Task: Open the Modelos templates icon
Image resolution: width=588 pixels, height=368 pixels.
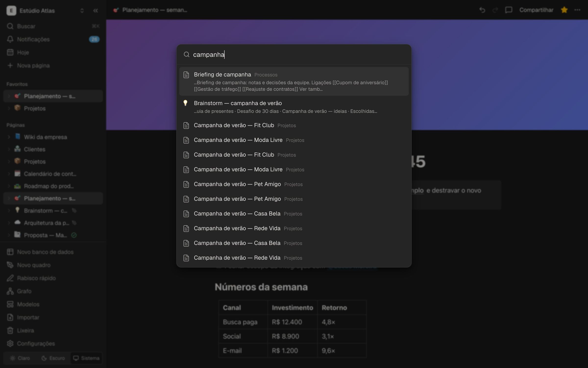Action: pyautogui.click(x=10, y=304)
